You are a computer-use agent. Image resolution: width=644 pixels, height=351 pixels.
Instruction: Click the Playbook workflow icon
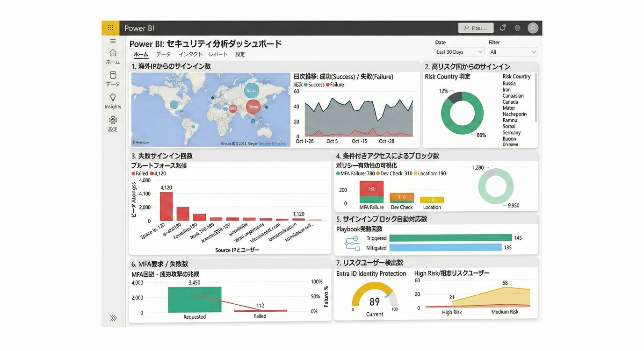pos(352,243)
